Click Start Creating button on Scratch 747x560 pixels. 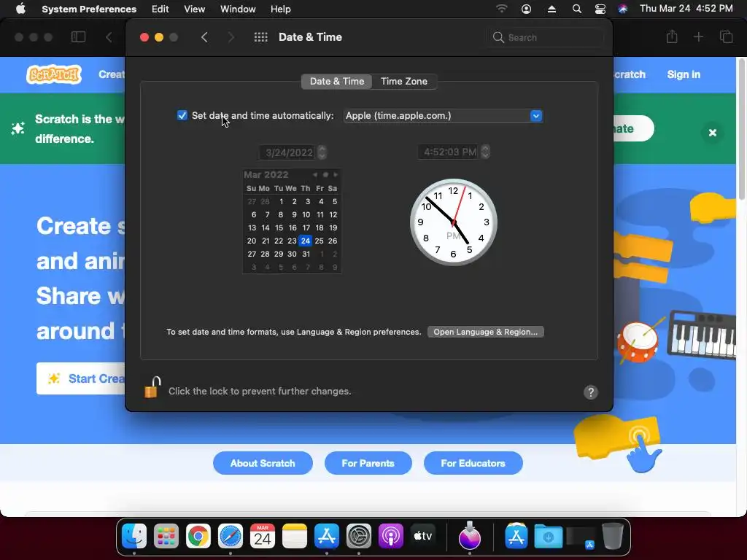coord(81,378)
